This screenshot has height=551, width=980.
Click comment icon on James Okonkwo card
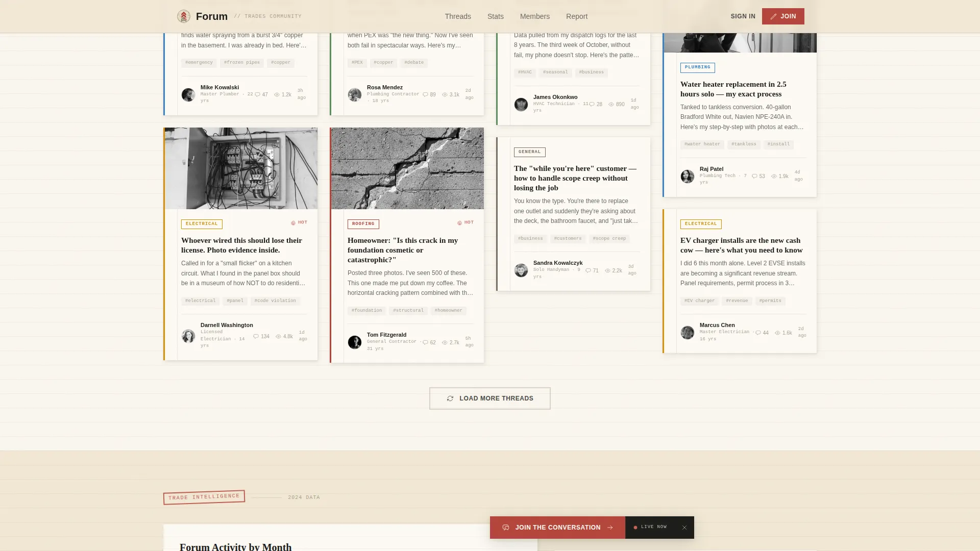(x=592, y=104)
